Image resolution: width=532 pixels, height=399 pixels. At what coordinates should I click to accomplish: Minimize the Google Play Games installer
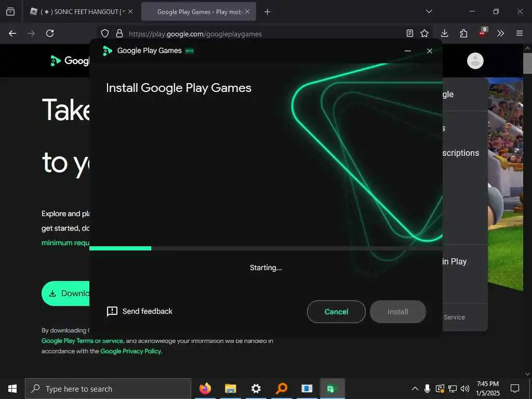(408, 51)
